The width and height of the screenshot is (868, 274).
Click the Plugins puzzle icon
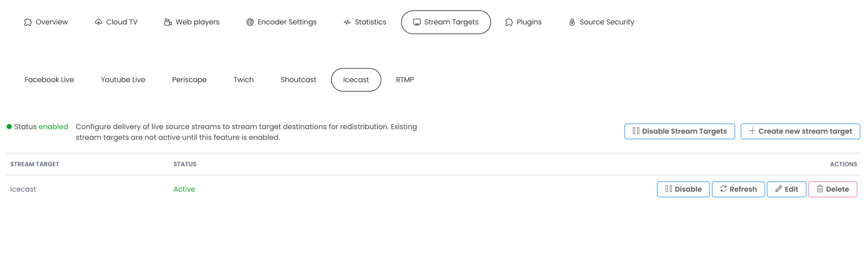(509, 22)
